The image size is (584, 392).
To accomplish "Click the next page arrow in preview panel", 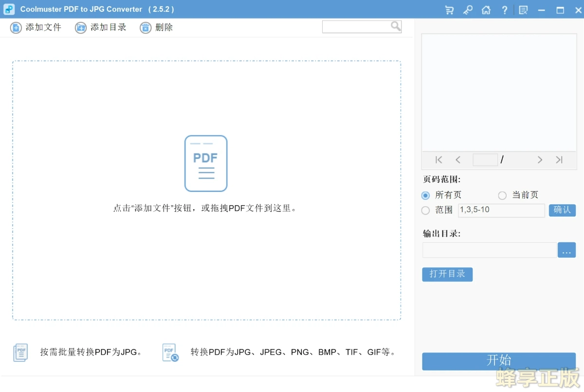I will (540, 160).
